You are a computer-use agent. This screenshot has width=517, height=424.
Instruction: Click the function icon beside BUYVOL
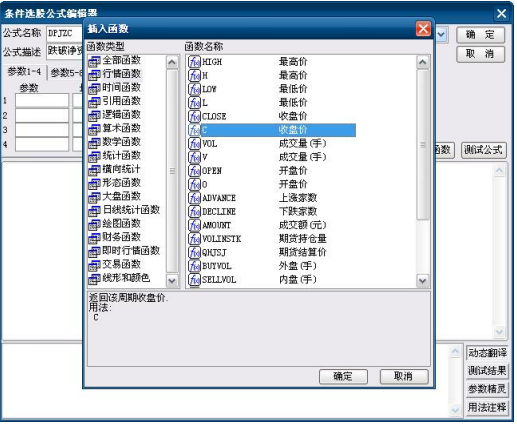(x=194, y=266)
